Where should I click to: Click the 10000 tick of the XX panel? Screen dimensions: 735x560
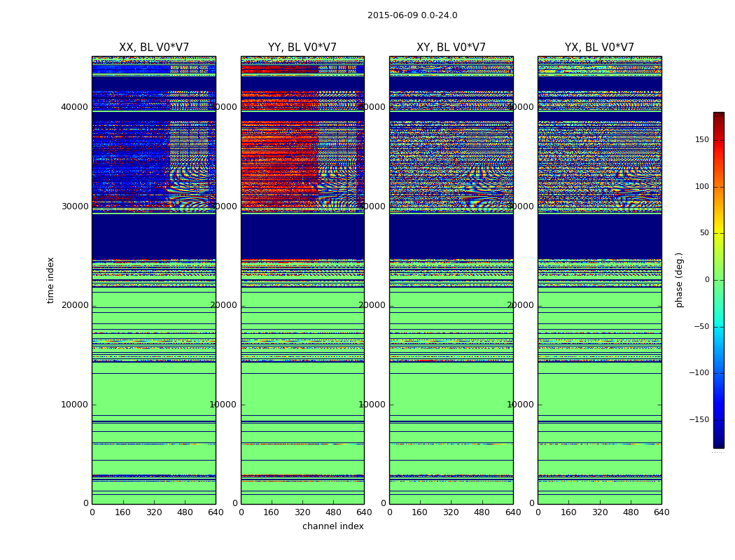[74, 405]
